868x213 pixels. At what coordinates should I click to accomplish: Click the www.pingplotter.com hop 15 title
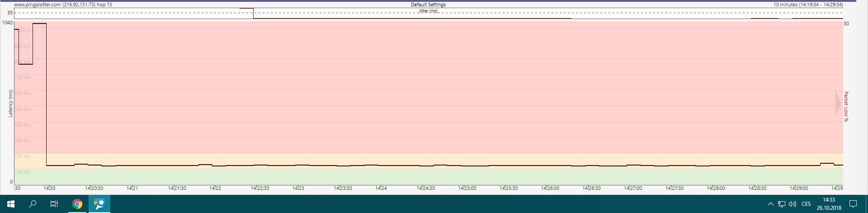(63, 5)
